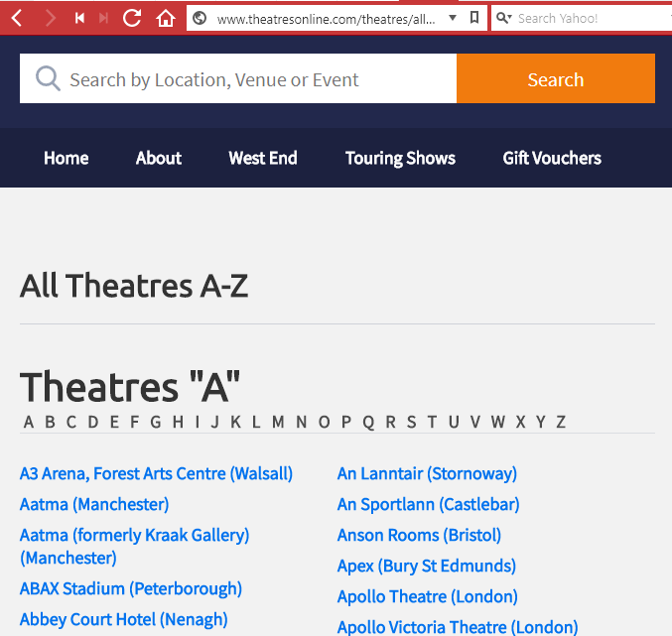Image resolution: width=672 pixels, height=636 pixels.
Task: Open the search engine selector magnifier dropdown
Action: tap(504, 18)
